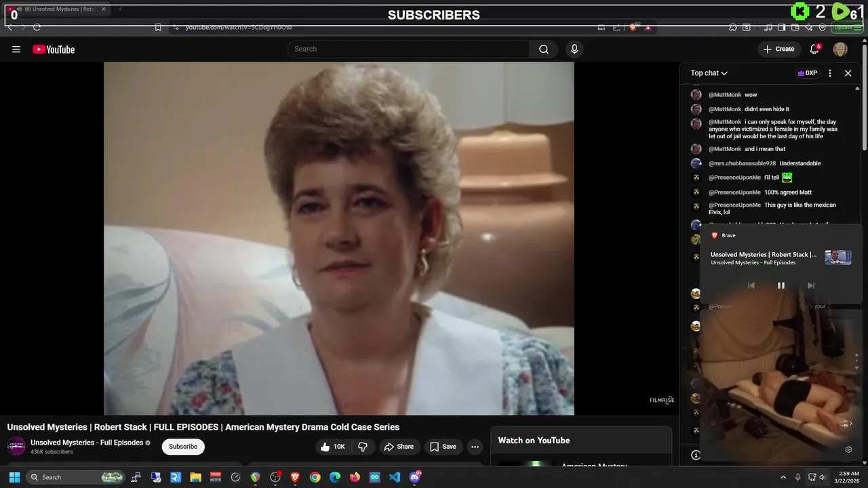
Task: Open Arduino IDE from the taskbar
Action: [375, 477]
